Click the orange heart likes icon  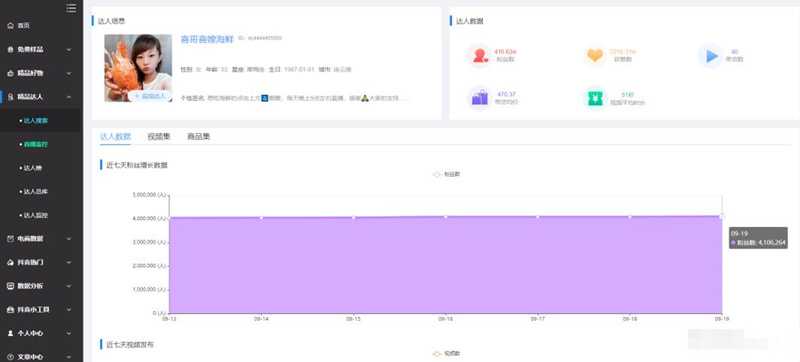pos(595,56)
